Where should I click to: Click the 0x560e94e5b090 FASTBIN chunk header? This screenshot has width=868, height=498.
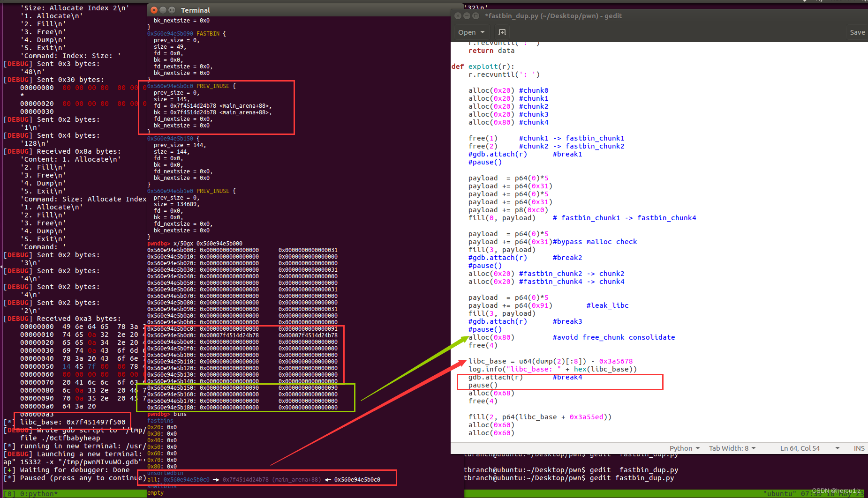click(x=186, y=34)
